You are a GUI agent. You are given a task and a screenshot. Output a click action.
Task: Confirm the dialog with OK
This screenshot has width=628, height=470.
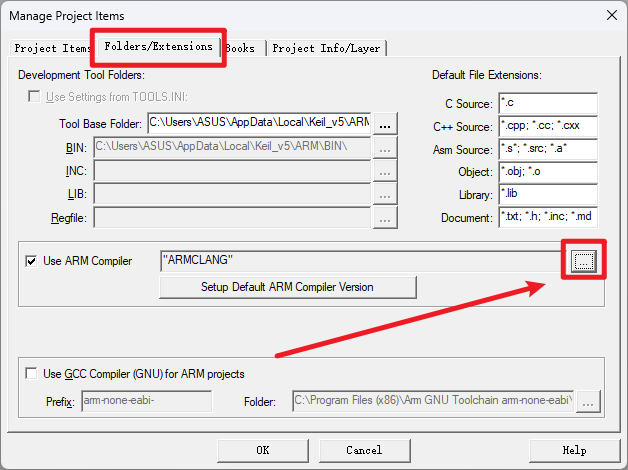pos(262,450)
